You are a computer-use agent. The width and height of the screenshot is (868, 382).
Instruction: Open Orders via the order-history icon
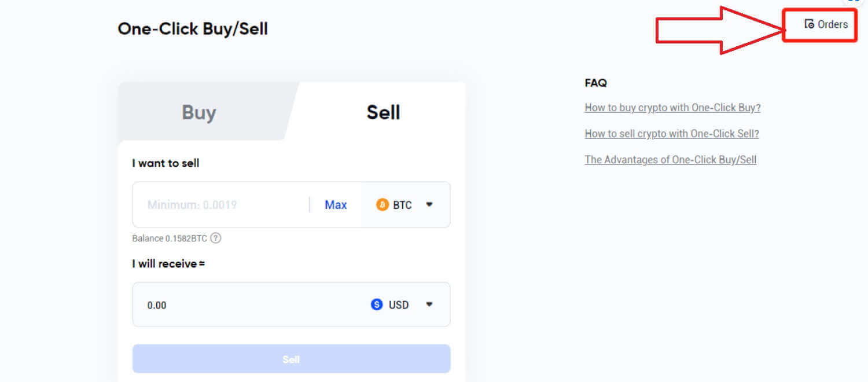pyautogui.click(x=808, y=24)
